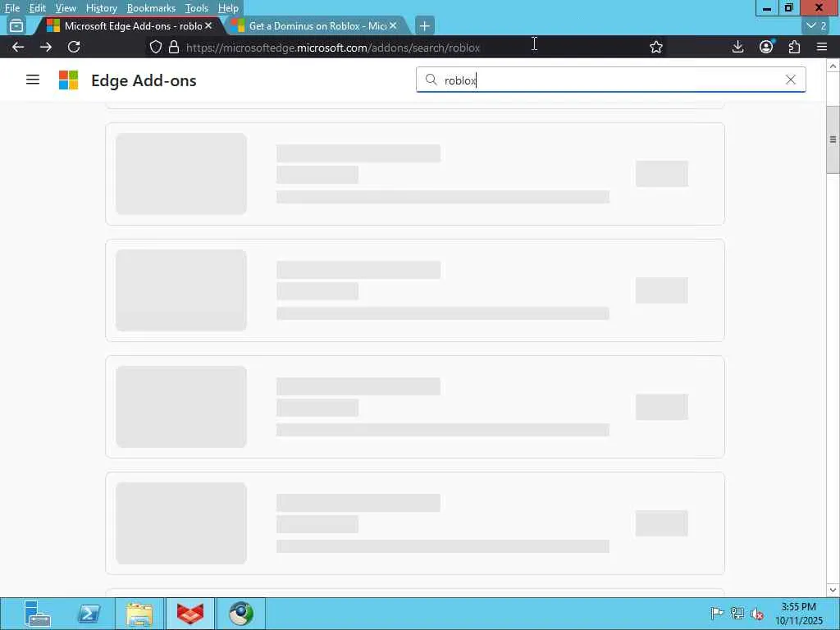Clear the search field with X
840x630 pixels.
(x=790, y=80)
